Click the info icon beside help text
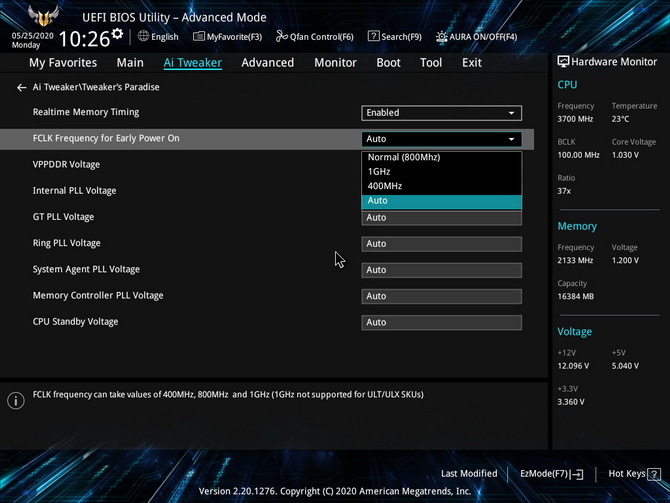Image resolution: width=670 pixels, height=503 pixels. point(16,400)
